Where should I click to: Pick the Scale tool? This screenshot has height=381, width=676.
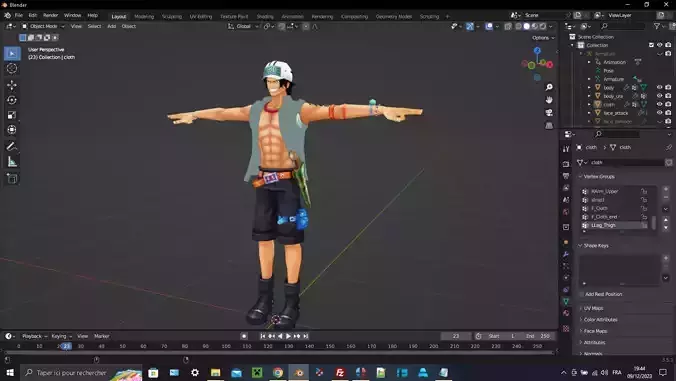12,115
